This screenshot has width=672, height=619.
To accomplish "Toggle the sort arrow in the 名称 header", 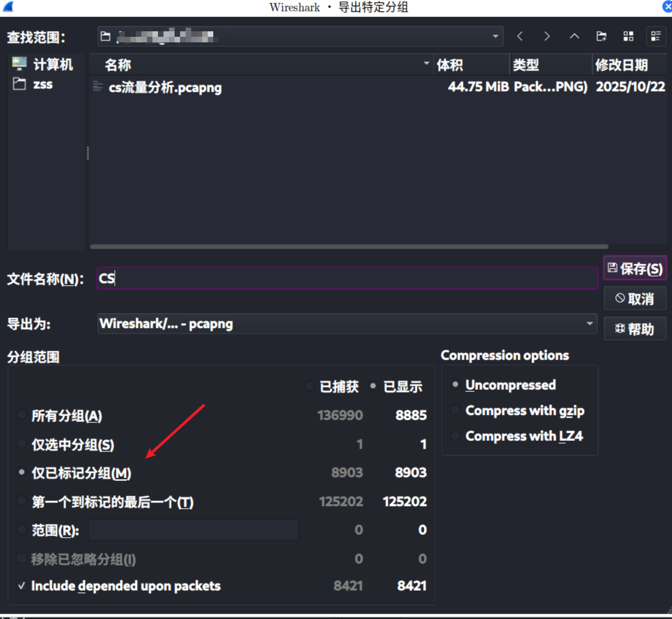I will (x=426, y=64).
